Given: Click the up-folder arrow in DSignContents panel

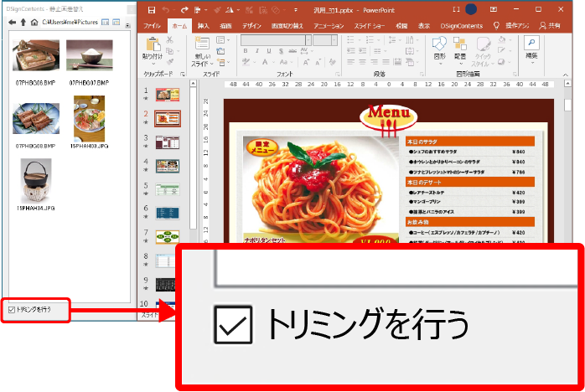Looking at the screenshot, I should click(23, 23).
